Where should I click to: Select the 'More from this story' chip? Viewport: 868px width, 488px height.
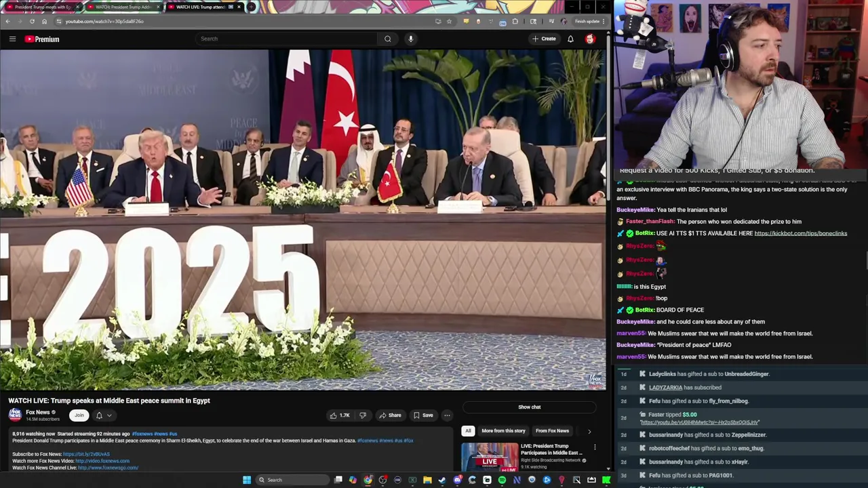[x=503, y=431]
